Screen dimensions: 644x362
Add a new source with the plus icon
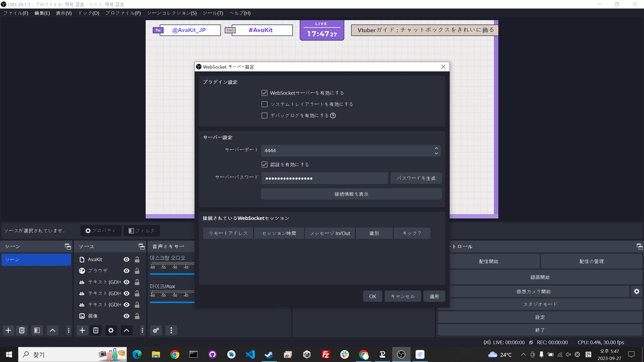[82, 330]
